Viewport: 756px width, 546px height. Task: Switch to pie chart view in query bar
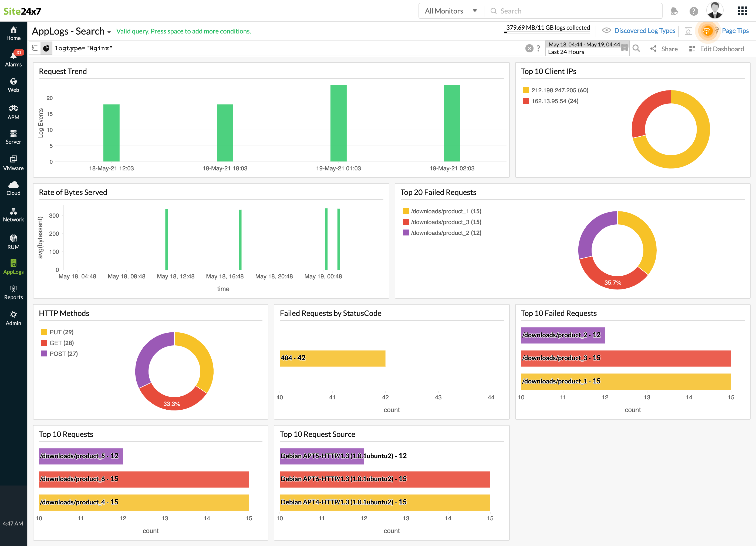point(46,48)
